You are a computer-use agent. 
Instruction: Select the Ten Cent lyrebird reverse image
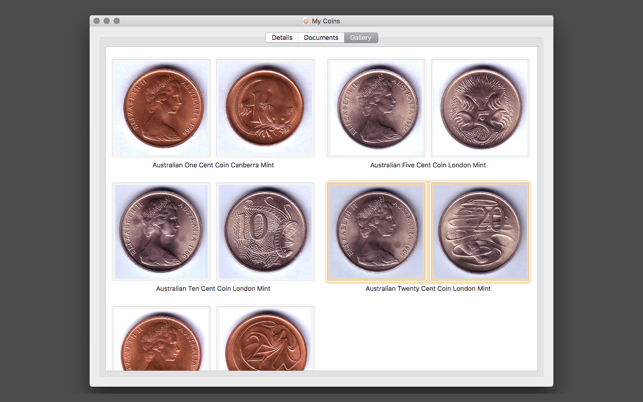[x=265, y=232]
